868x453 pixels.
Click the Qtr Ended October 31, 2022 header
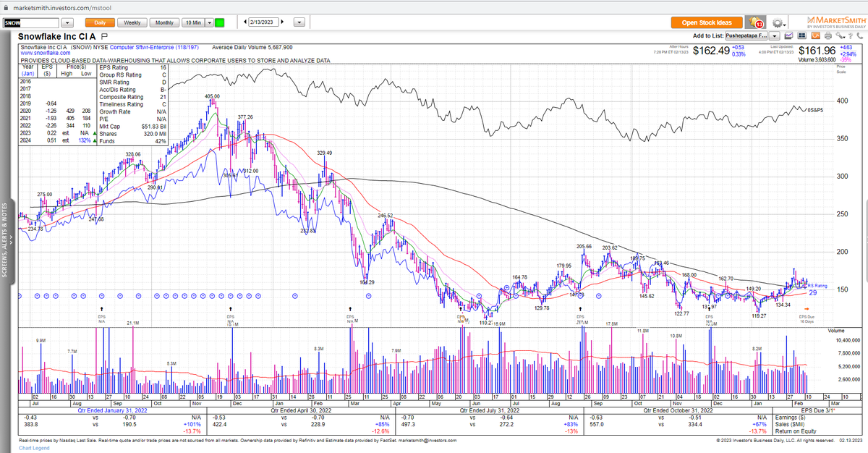tap(677, 410)
